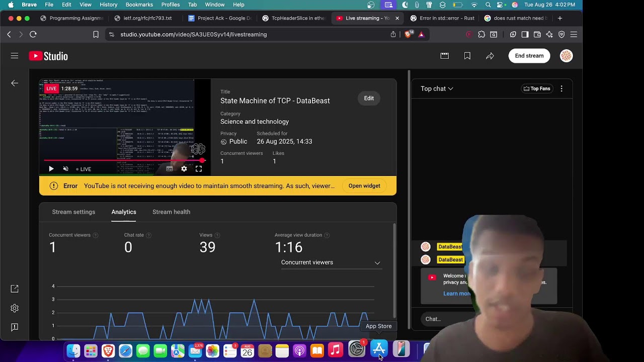Open the History menu in menu bar

point(108,5)
